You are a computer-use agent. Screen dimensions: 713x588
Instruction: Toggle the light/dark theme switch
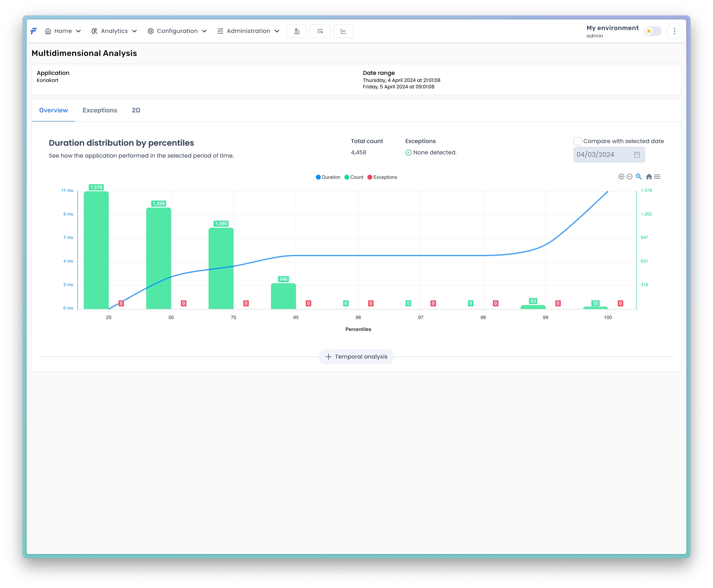653,31
